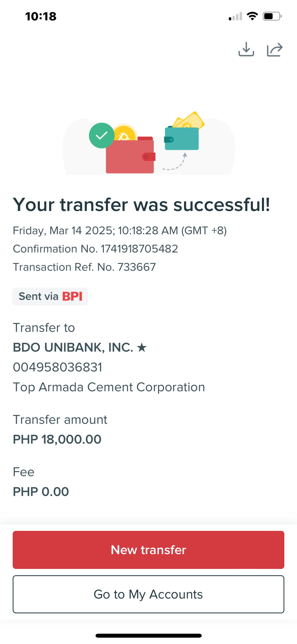Click the favorite star beside BDO UNIBANK
The image size is (297, 644).
pyautogui.click(x=142, y=347)
